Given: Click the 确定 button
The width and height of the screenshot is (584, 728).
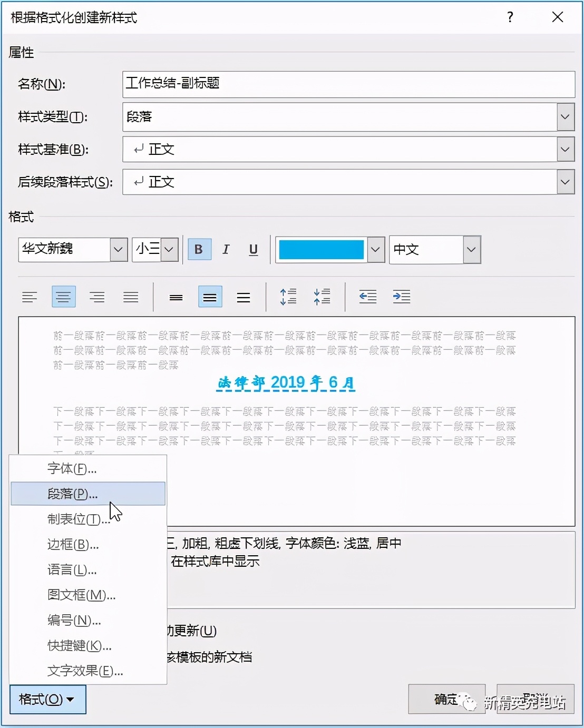Looking at the screenshot, I should pos(446,699).
